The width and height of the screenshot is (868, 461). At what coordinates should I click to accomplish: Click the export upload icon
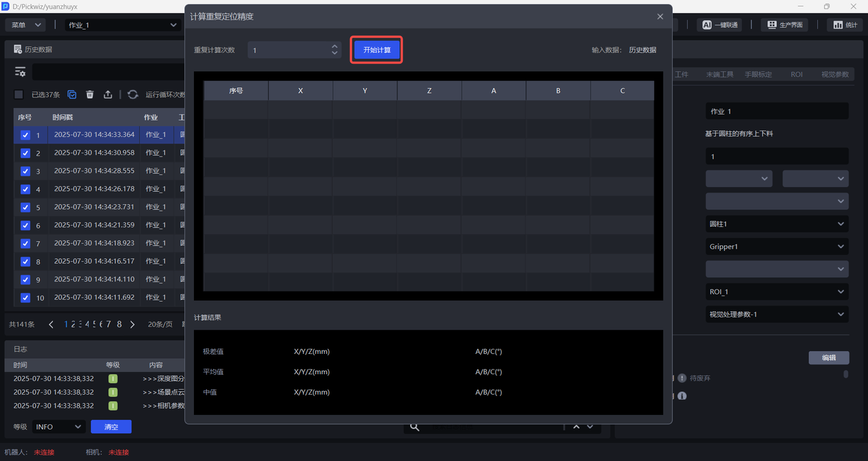coord(108,95)
